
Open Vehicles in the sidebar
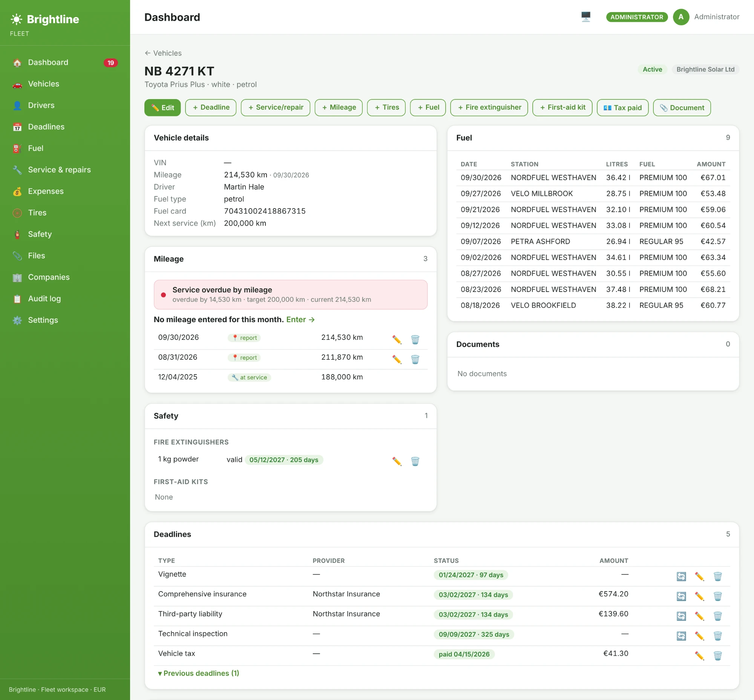(x=65, y=84)
